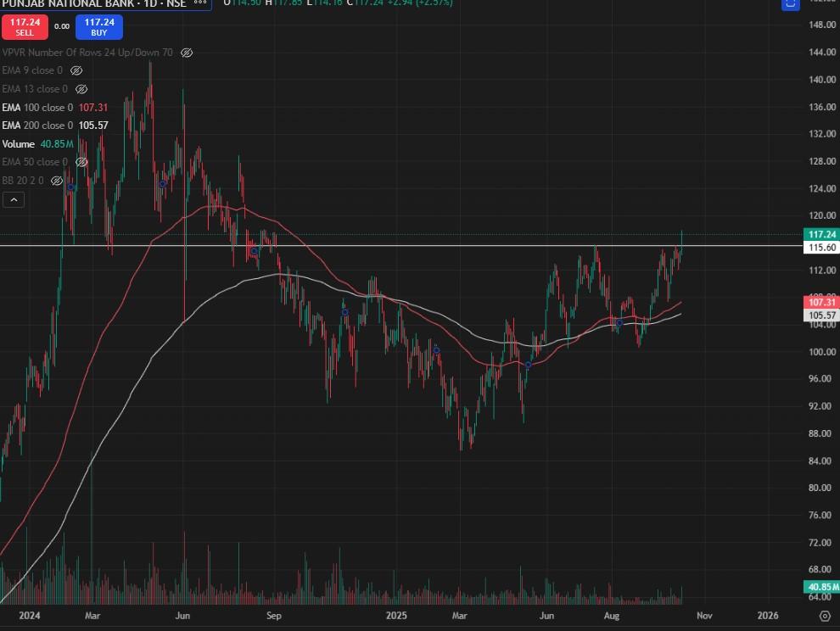Click the latest blue event marker in August 2025
840x631 pixels.
pos(619,322)
